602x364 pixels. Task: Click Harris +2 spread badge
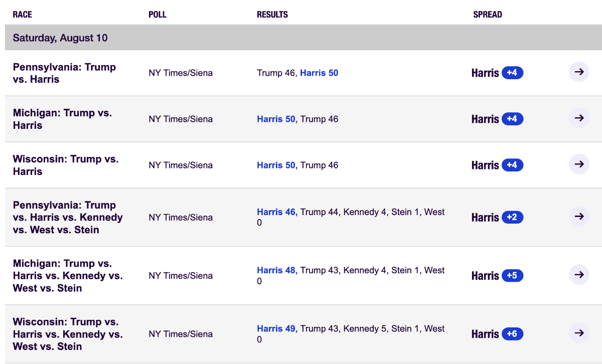coord(512,217)
